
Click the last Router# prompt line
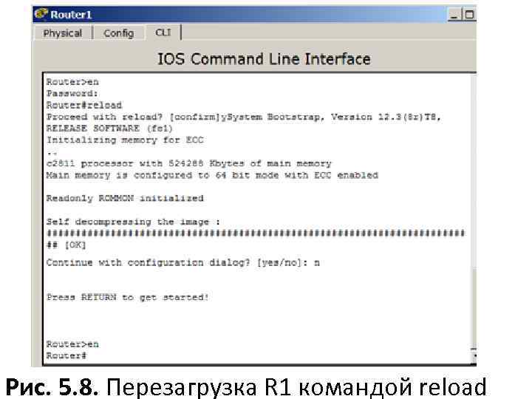pos(66,356)
